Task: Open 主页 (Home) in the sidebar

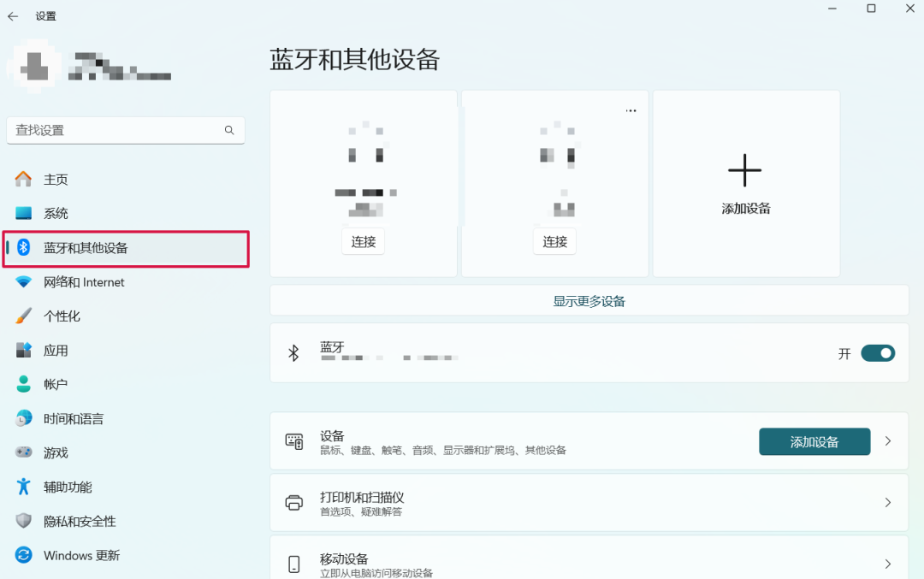Action: (52, 179)
